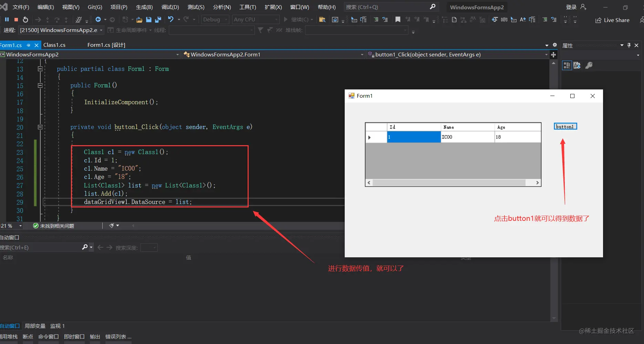The image size is (644, 344).
Task: Toggle auto-hide pin on properties panel
Action: tap(629, 45)
